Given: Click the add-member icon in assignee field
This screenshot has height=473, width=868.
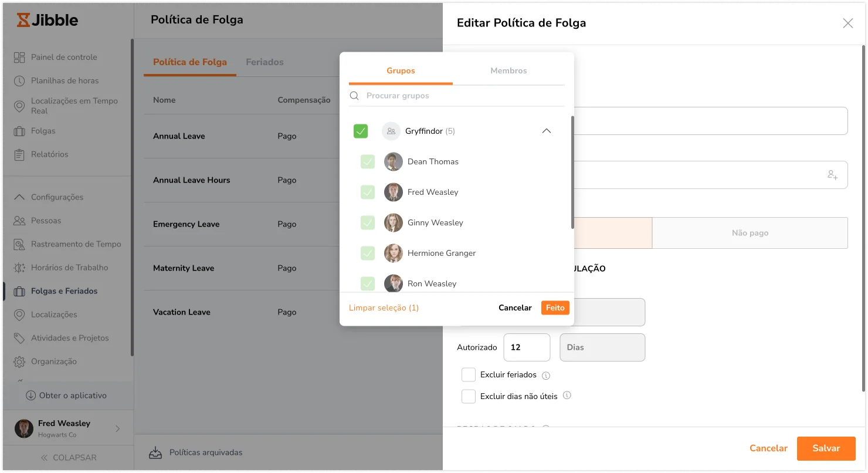Looking at the screenshot, I should point(832,175).
